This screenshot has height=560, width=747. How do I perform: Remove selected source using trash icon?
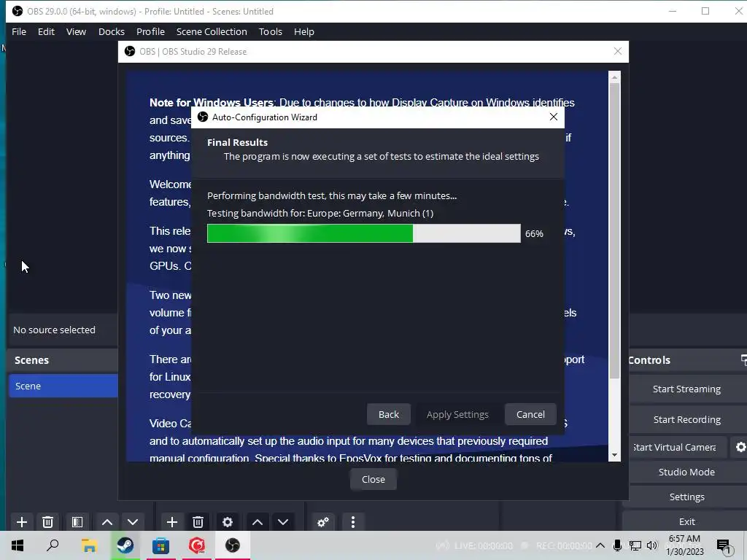tap(198, 522)
